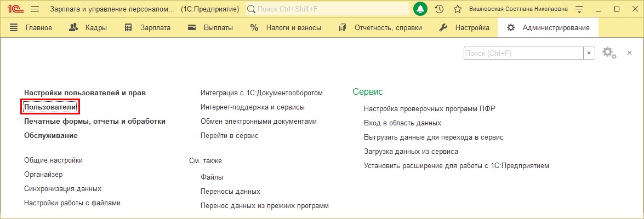Open the main hamburger menu in title bar
Viewport: 644px width, 219px height.
35,9
